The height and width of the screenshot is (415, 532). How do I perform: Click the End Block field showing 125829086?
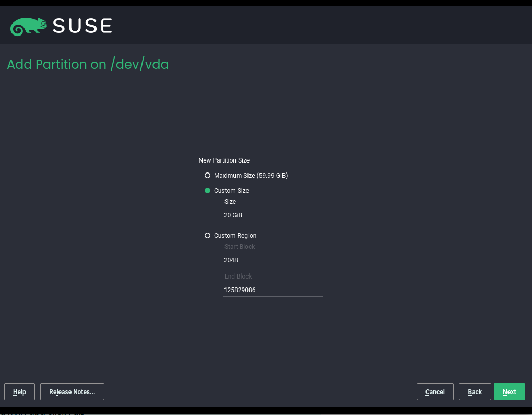pos(273,290)
